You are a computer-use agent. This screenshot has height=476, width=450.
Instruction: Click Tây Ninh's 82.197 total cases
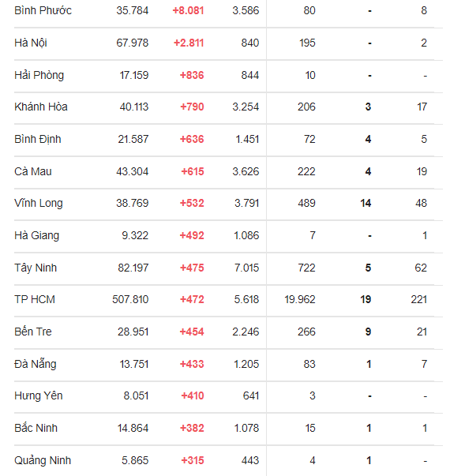(x=133, y=268)
